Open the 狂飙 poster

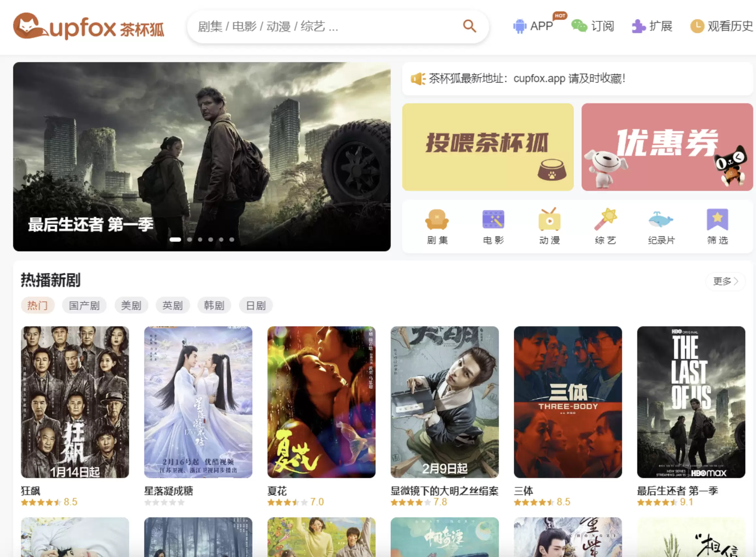tap(75, 402)
